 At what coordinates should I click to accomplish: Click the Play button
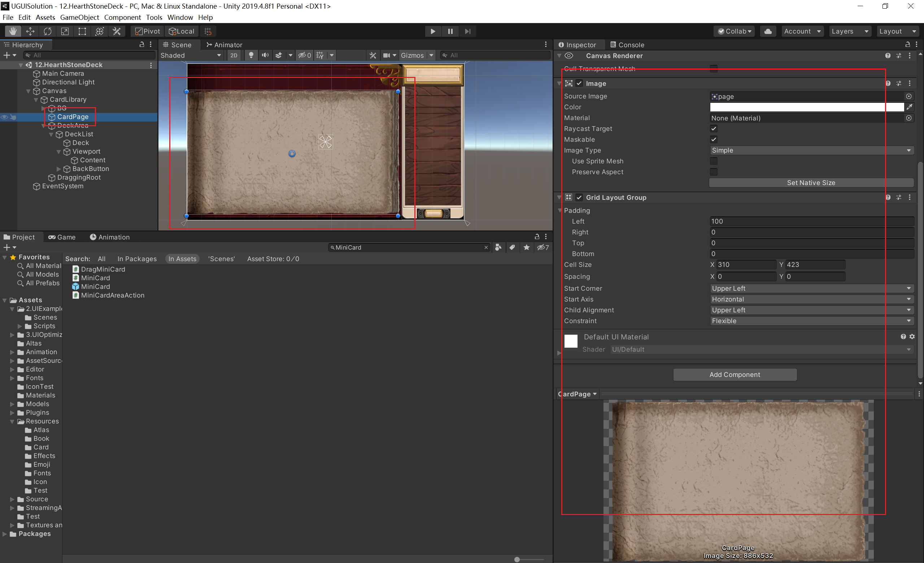433,31
